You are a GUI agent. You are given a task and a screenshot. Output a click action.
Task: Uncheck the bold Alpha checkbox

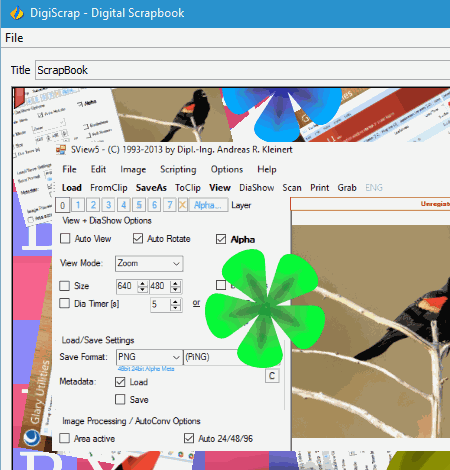point(221,239)
